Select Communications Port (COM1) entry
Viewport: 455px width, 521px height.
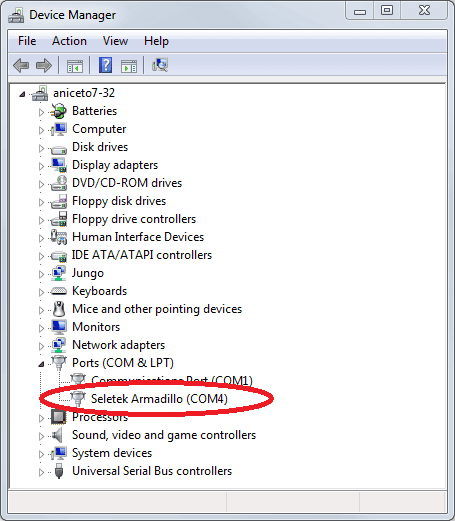172,380
